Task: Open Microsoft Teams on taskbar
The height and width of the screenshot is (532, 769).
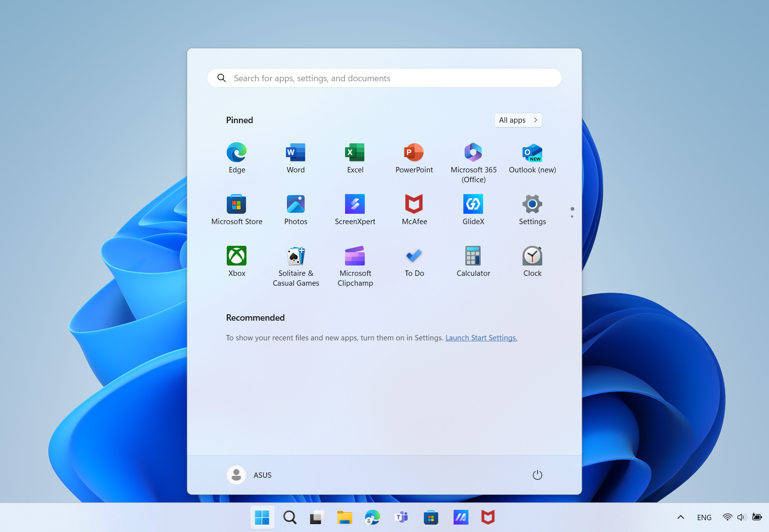Action: [402, 517]
